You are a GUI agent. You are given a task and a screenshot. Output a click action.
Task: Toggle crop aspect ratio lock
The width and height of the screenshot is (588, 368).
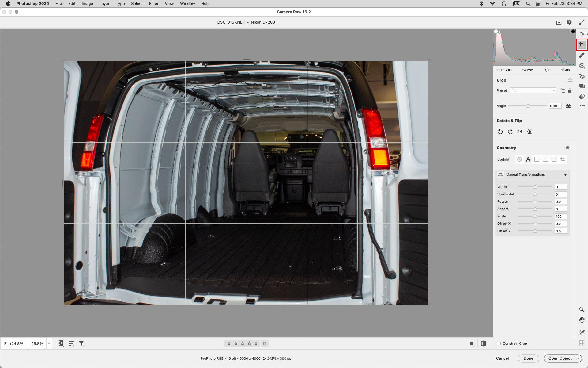[x=570, y=90]
